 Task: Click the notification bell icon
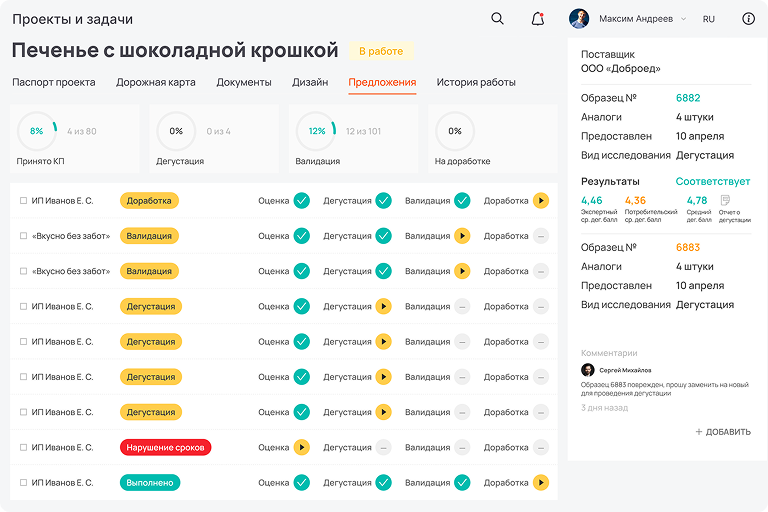pyautogui.click(x=538, y=19)
